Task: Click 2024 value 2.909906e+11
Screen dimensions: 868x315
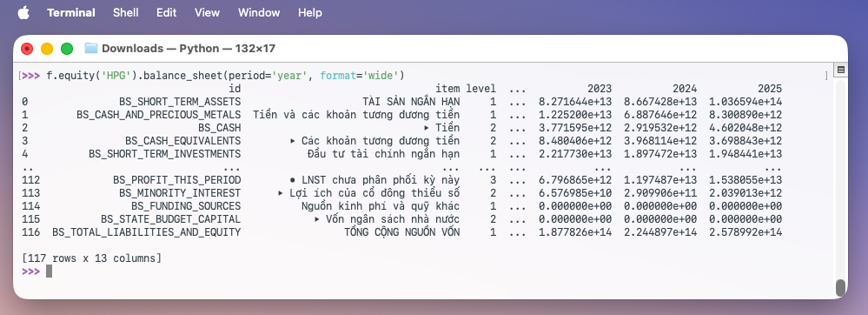Action: (x=660, y=193)
